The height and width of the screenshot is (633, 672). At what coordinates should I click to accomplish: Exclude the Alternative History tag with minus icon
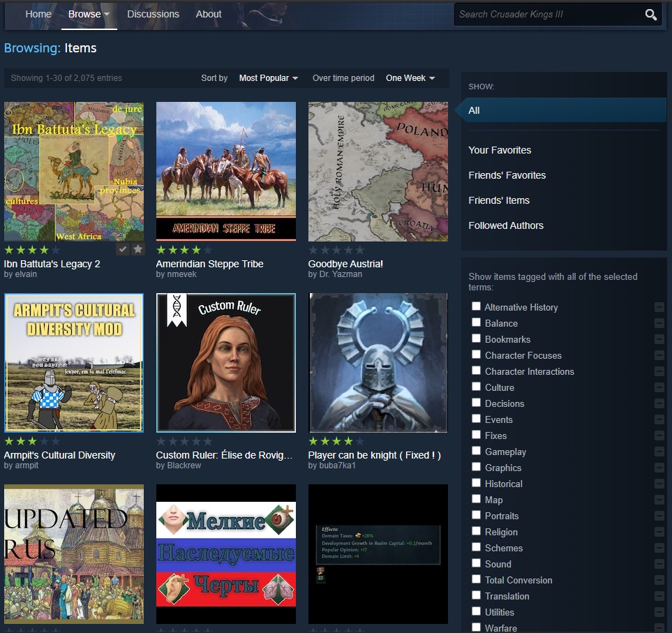(x=659, y=307)
